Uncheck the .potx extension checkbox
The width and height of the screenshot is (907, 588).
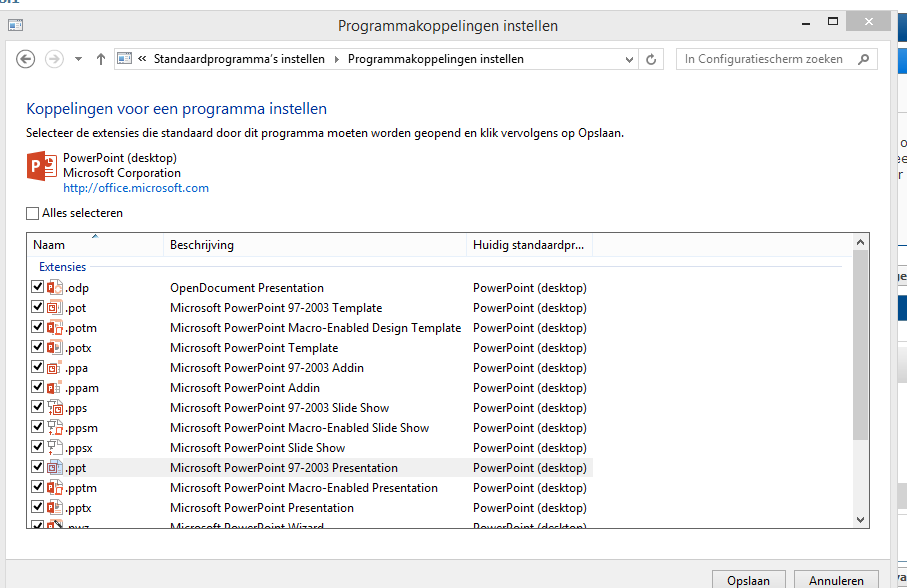click(x=38, y=346)
